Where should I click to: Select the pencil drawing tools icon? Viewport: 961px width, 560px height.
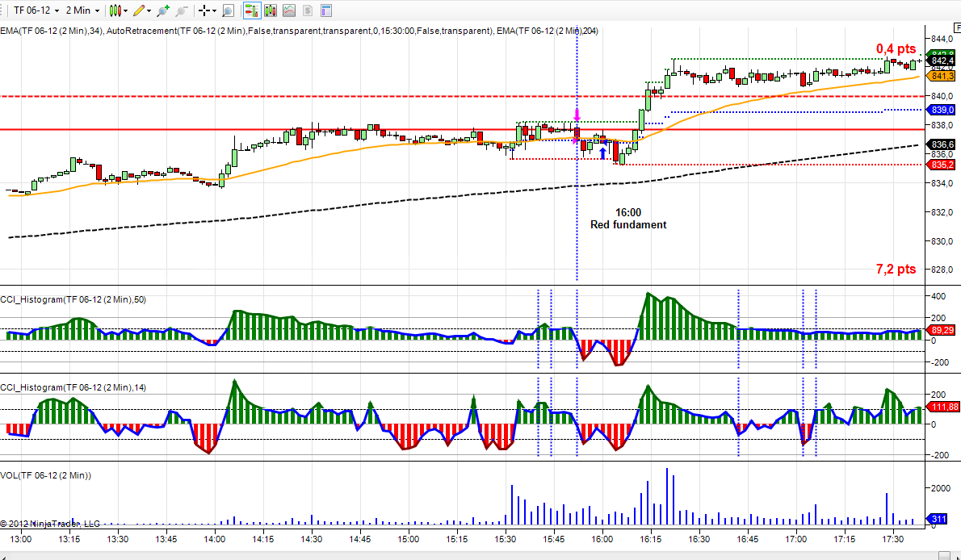139,10
